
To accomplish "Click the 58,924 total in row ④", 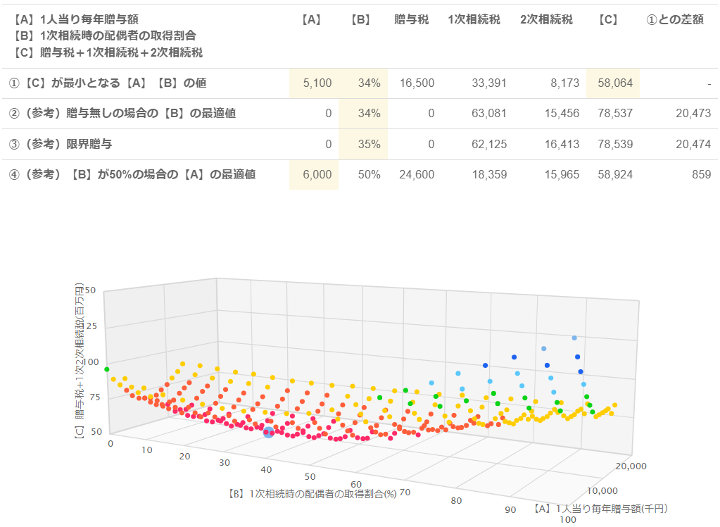I will click(615, 174).
